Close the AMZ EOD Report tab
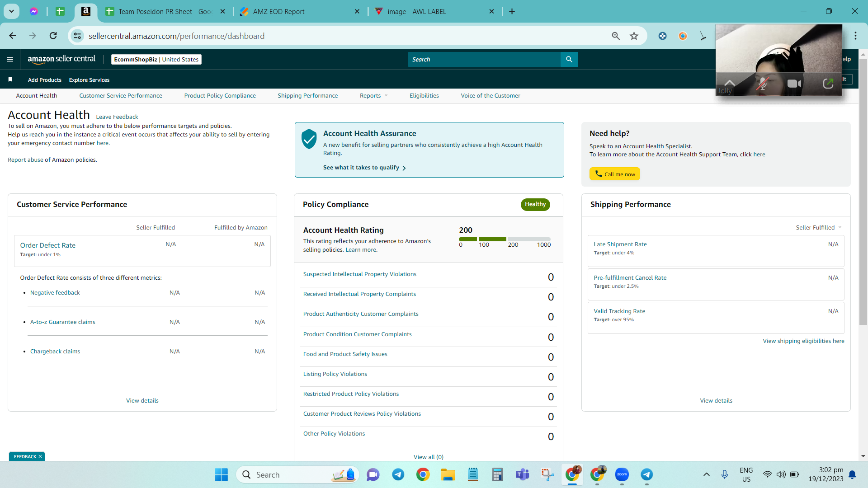The height and width of the screenshot is (488, 868). pos(357,11)
